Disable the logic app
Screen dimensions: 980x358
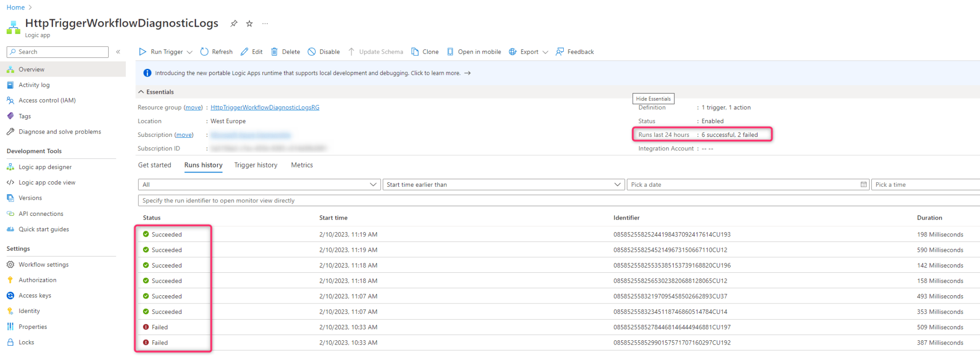coord(324,52)
